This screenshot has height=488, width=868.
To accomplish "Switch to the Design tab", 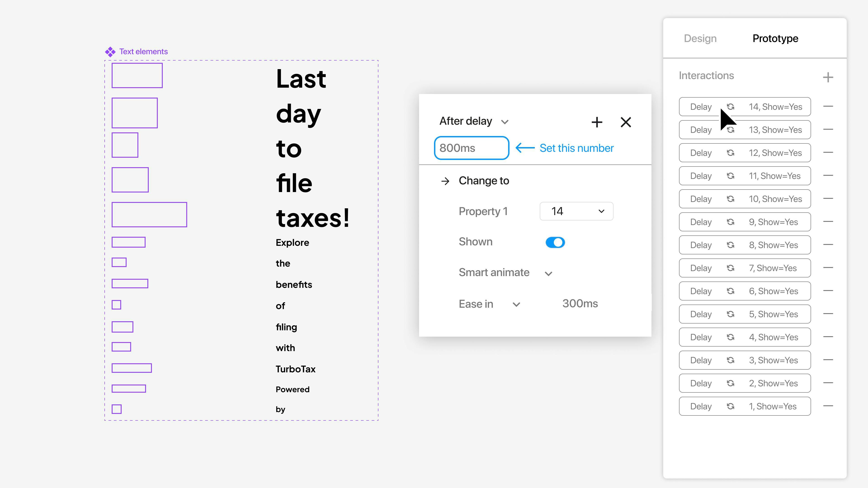I will pos(700,38).
